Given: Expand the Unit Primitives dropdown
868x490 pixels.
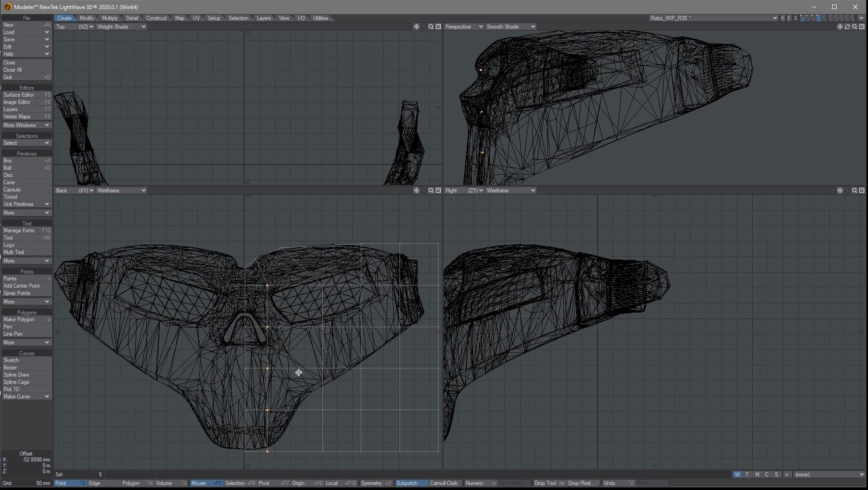Looking at the screenshot, I should click(x=26, y=204).
